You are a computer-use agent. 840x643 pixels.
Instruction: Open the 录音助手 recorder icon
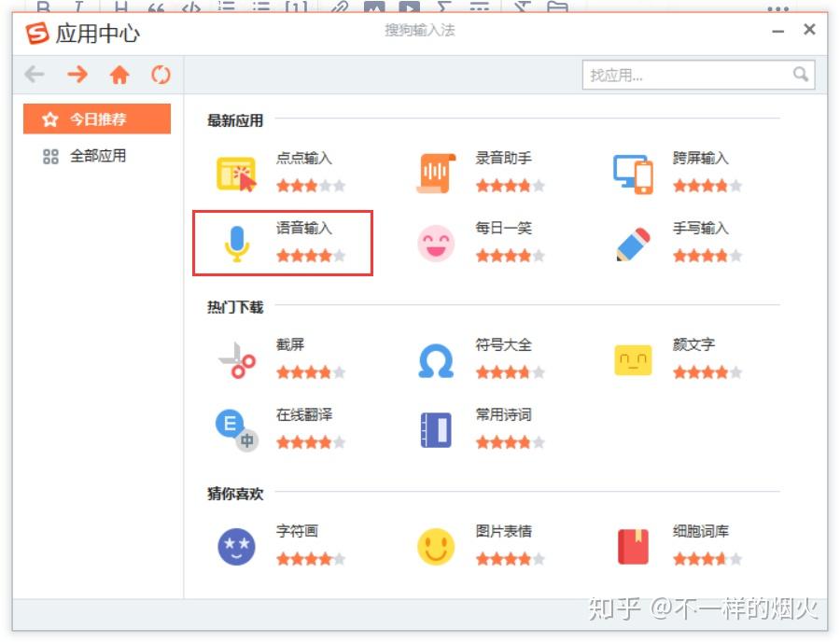click(x=436, y=173)
